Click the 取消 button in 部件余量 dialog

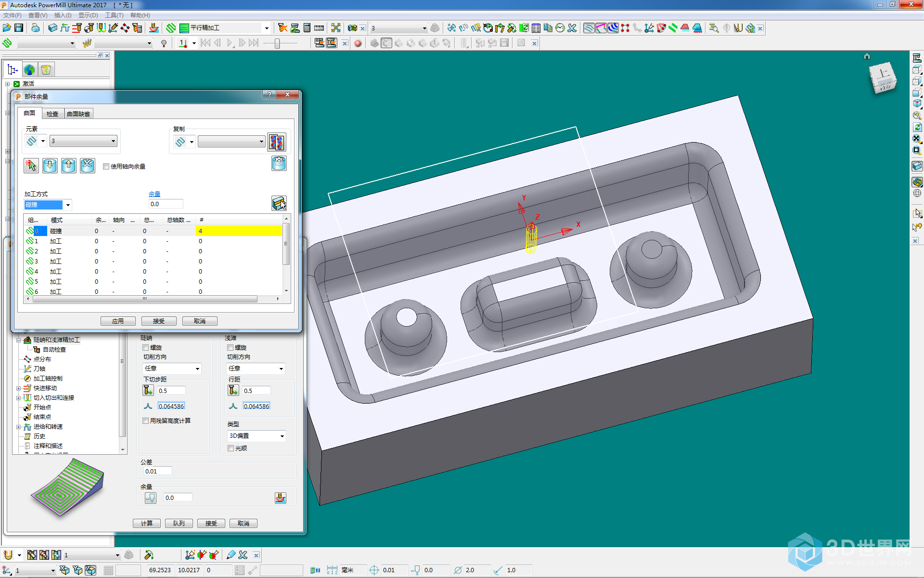point(200,321)
